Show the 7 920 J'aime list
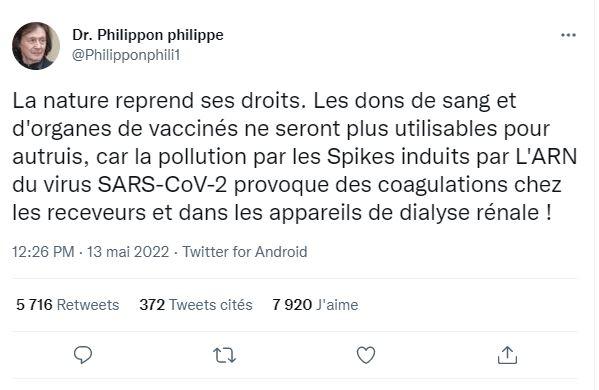This screenshot has height=390, width=599. click(x=315, y=305)
